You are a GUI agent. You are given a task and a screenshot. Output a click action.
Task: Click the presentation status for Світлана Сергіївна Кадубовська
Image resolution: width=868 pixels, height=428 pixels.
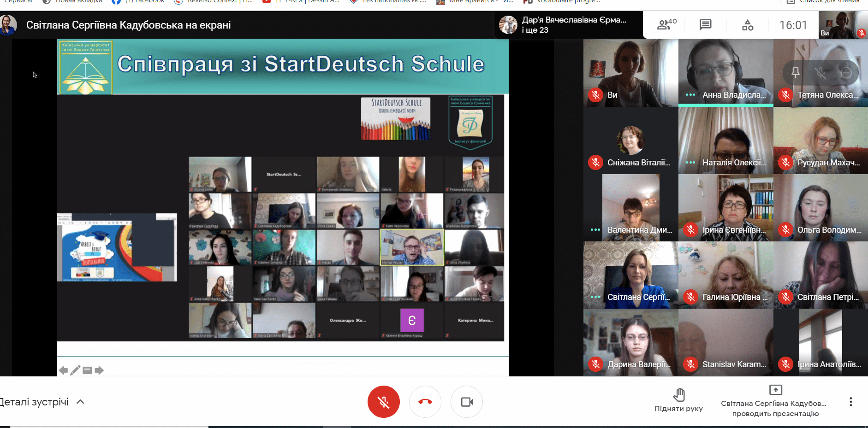tap(775, 401)
